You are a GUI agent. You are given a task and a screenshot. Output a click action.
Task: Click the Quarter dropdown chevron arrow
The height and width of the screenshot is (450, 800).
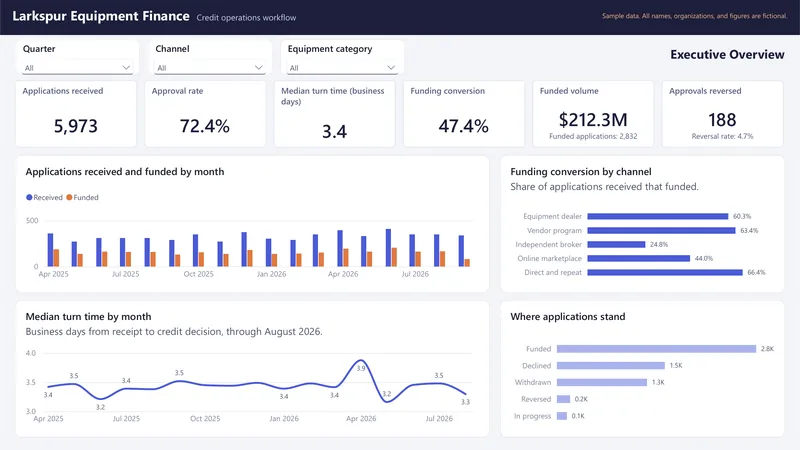[x=126, y=67]
